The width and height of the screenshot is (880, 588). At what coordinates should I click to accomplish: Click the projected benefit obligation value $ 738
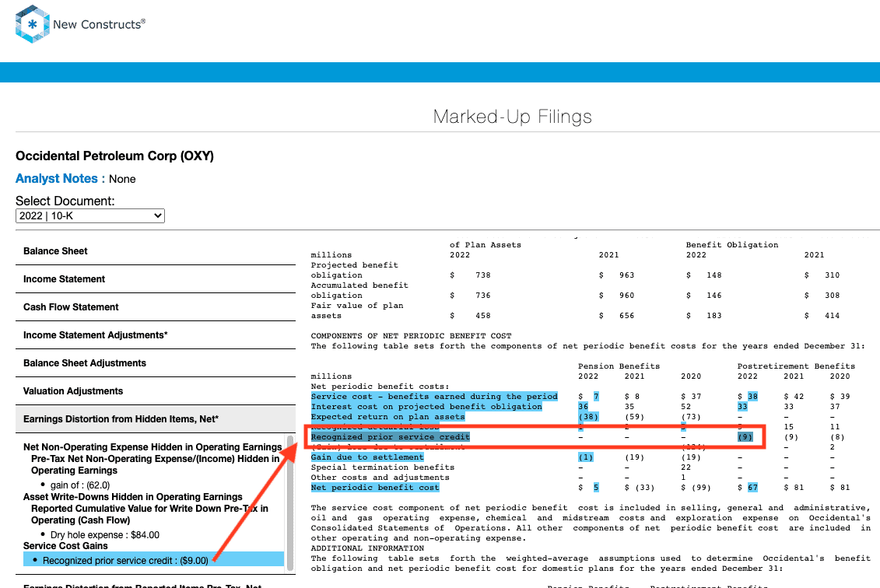470,275
